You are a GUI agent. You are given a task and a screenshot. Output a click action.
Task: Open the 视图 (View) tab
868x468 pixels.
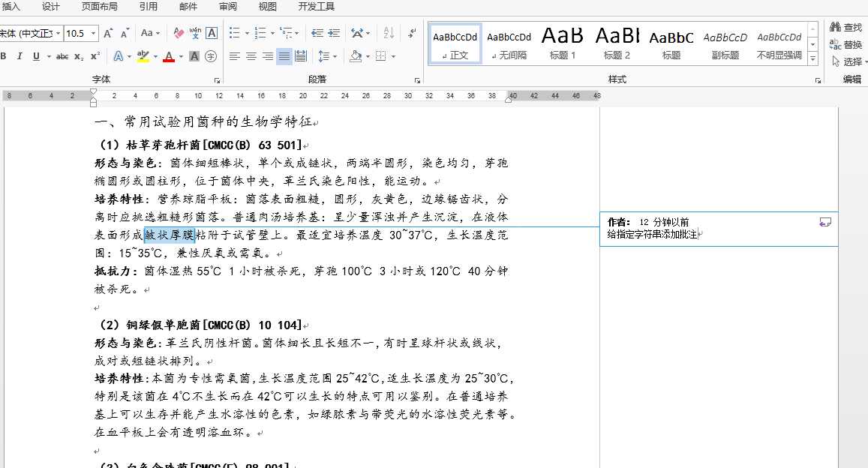[267, 7]
